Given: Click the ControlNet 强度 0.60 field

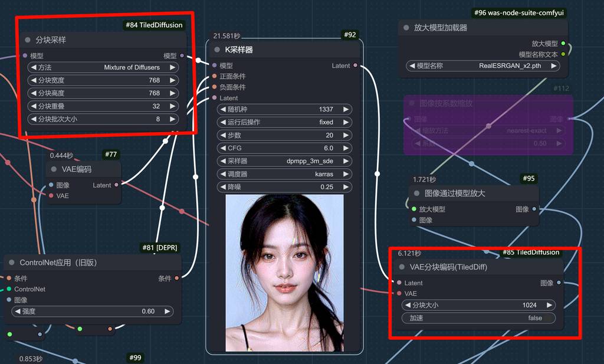Looking at the screenshot, I should click(x=90, y=311).
